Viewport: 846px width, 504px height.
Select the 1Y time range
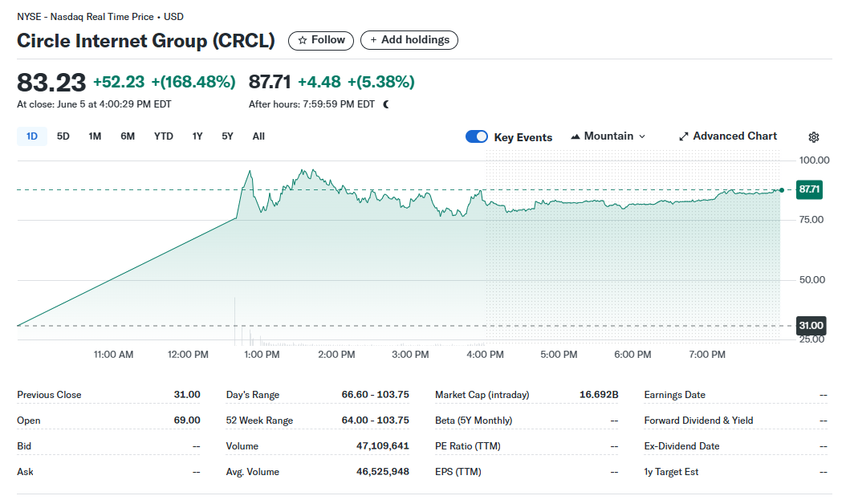click(x=197, y=136)
